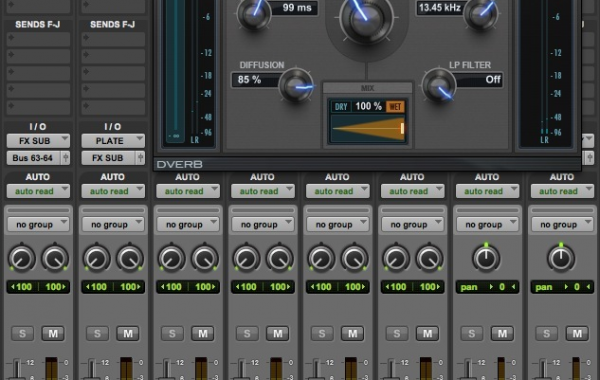Viewport: 600px width, 380px height.
Task: Click the DRY label in the Mix section
Action: 341,107
